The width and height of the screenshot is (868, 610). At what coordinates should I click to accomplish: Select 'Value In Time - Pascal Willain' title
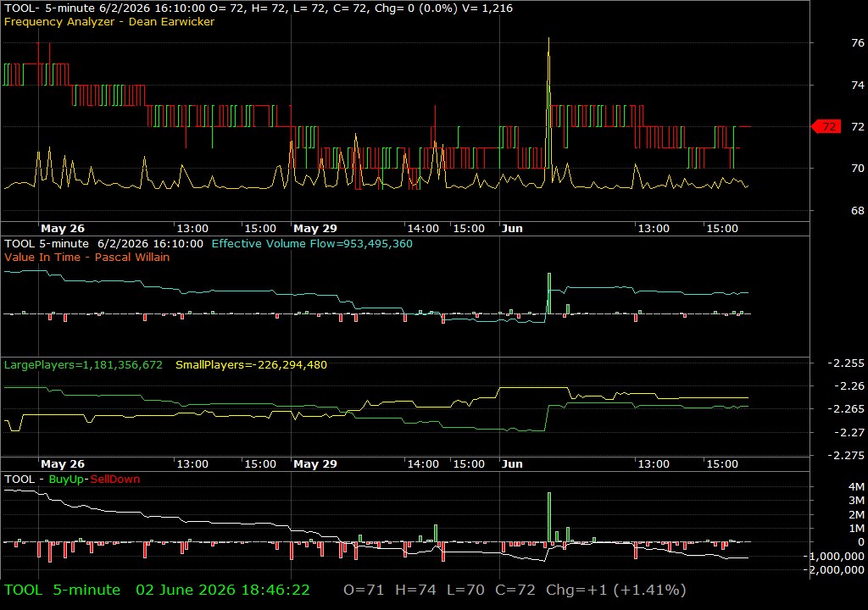87,257
